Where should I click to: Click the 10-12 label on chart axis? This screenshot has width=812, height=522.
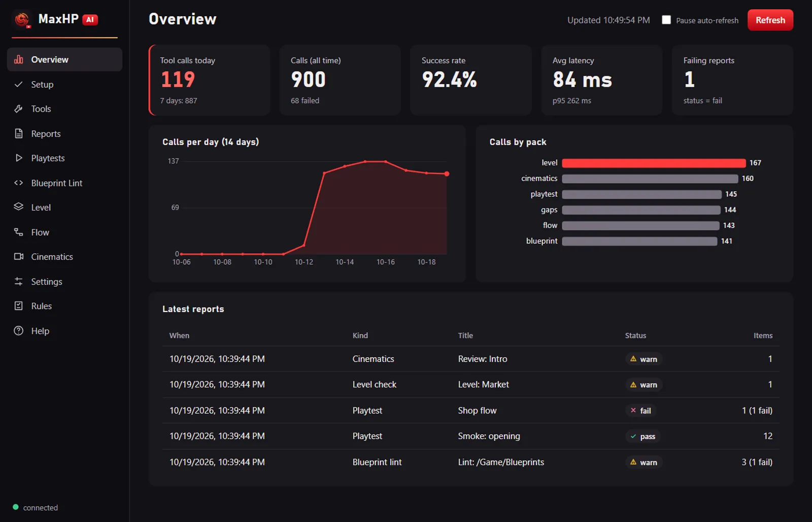tap(304, 262)
